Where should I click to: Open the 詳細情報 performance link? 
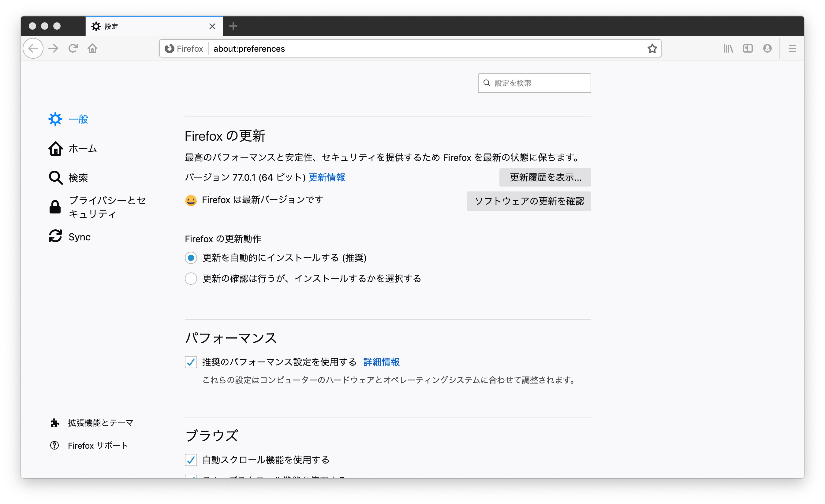(x=381, y=362)
